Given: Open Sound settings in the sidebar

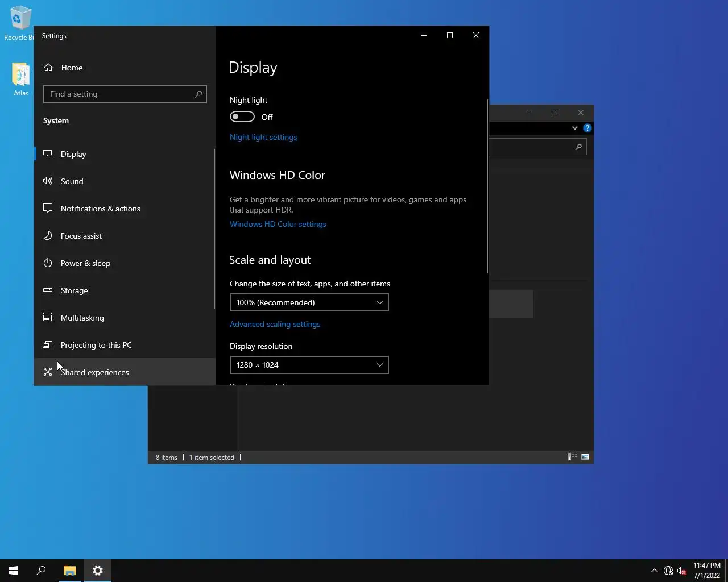Looking at the screenshot, I should (x=125, y=181).
